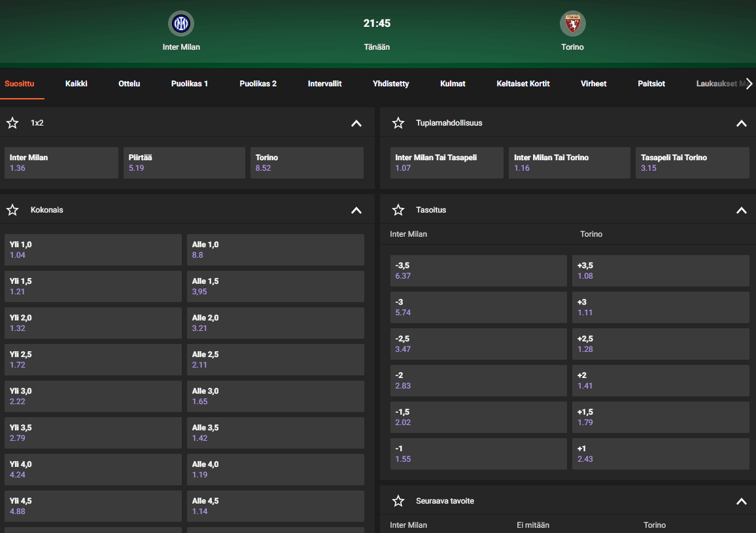Collapse the Tasoitus section
The height and width of the screenshot is (533, 756).
tap(741, 210)
